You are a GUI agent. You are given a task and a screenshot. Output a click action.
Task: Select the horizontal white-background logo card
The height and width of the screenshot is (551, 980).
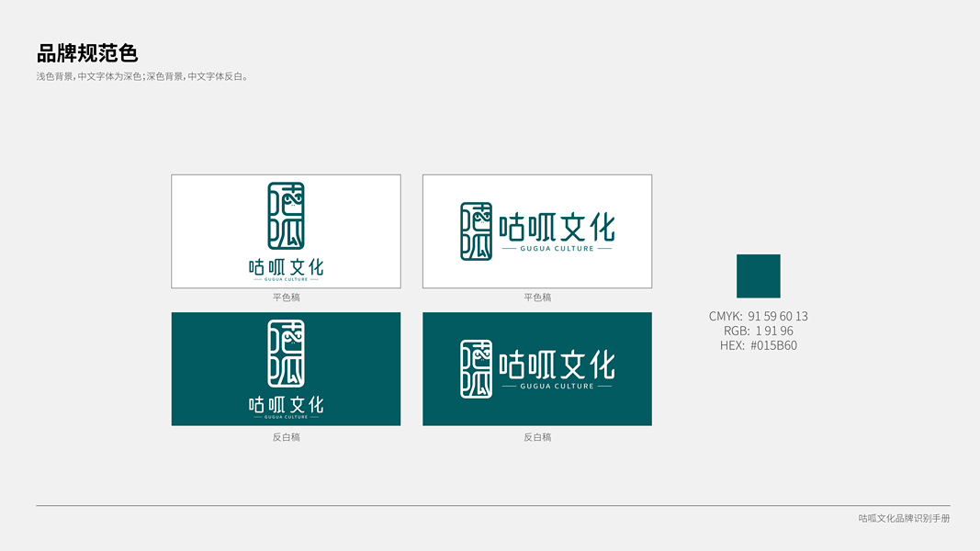537,231
